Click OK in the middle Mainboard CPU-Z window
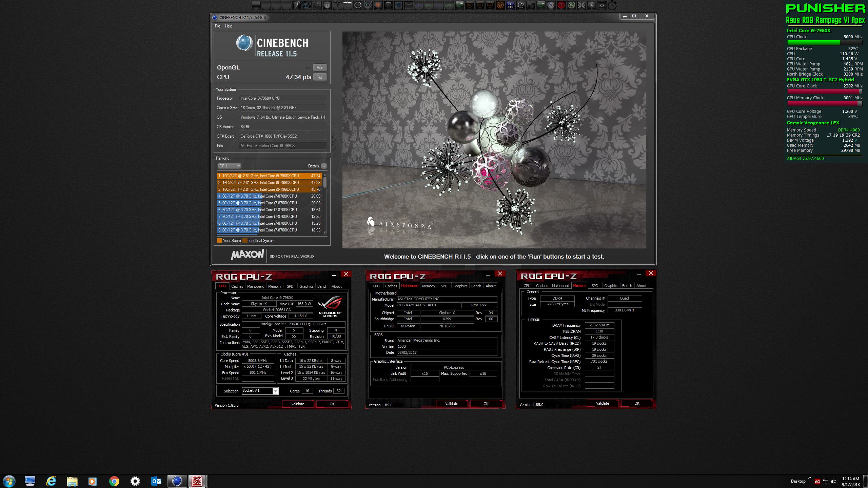868x488 pixels. coord(486,404)
